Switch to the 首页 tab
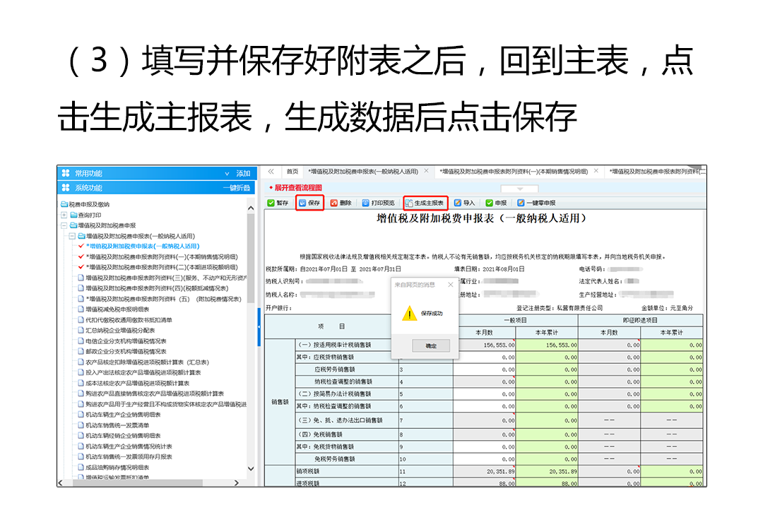Screen dimensions: 763x532 292,172
